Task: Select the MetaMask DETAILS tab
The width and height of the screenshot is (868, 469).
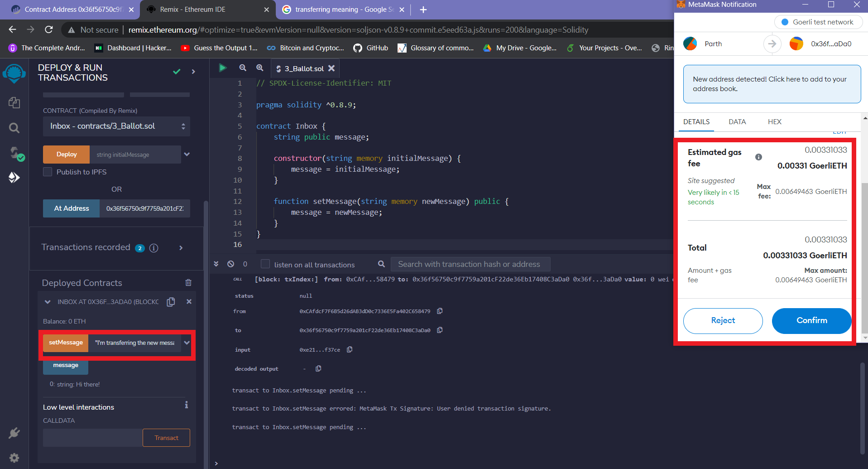Action: 696,121
